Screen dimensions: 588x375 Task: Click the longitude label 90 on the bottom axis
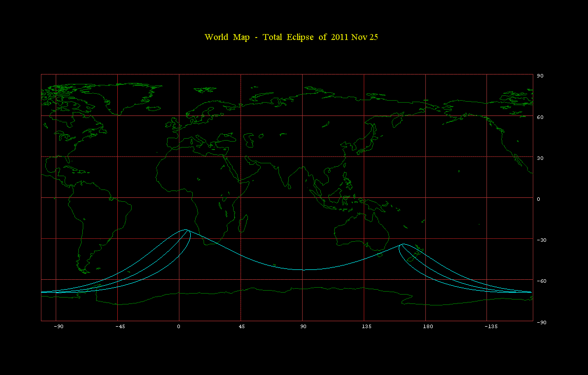pos(303,327)
